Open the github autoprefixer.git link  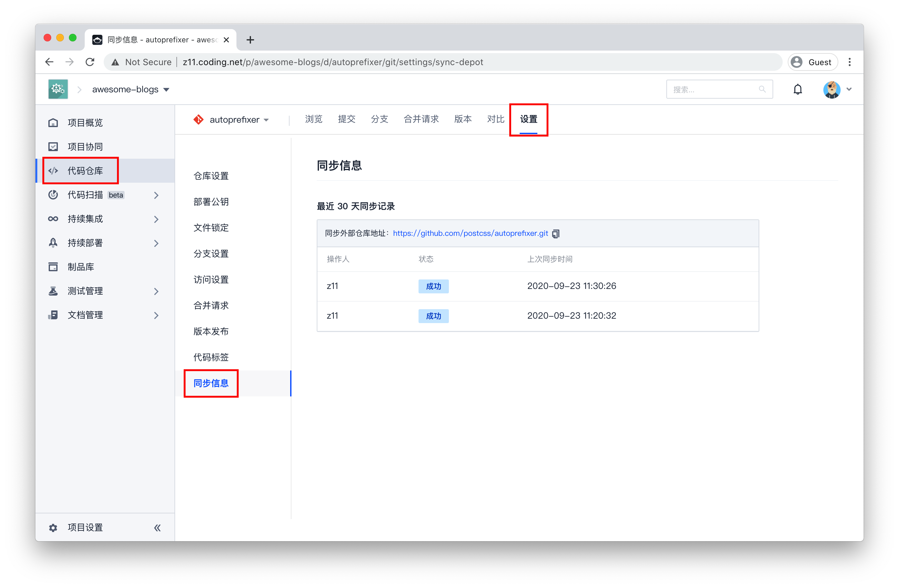tap(470, 233)
